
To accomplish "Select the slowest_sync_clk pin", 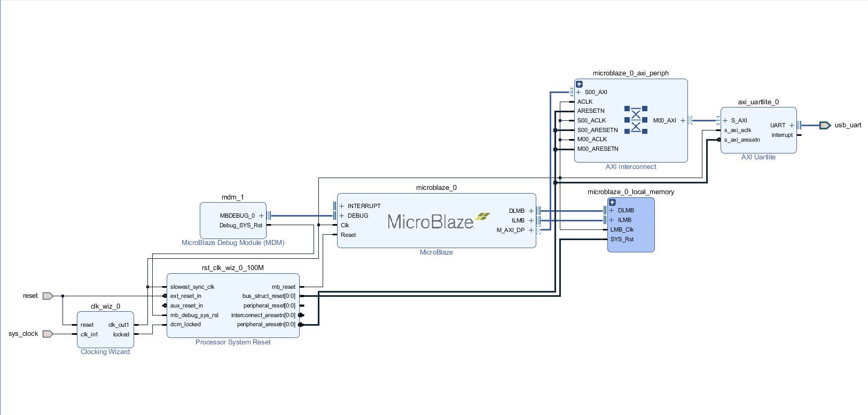I will point(192,287).
